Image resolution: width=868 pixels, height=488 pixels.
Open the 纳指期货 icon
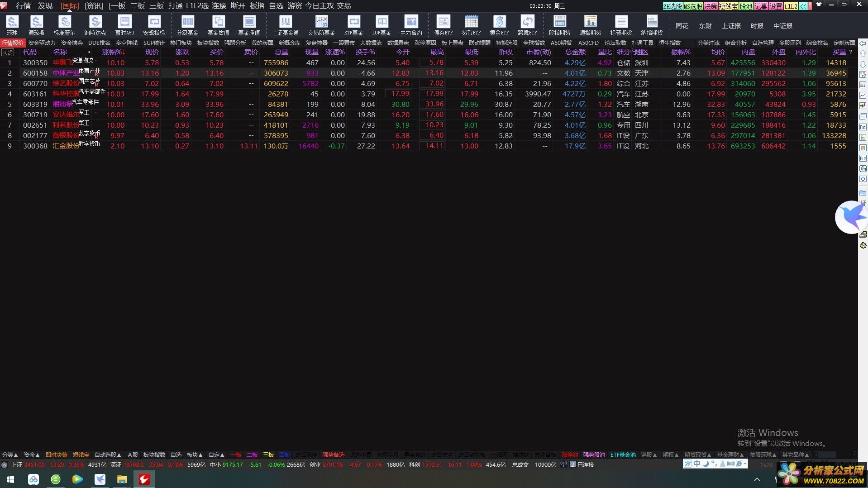(652, 25)
